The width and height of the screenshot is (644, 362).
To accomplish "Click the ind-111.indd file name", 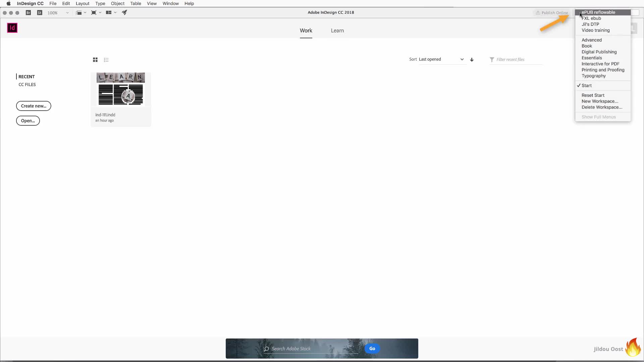I will click(x=105, y=115).
